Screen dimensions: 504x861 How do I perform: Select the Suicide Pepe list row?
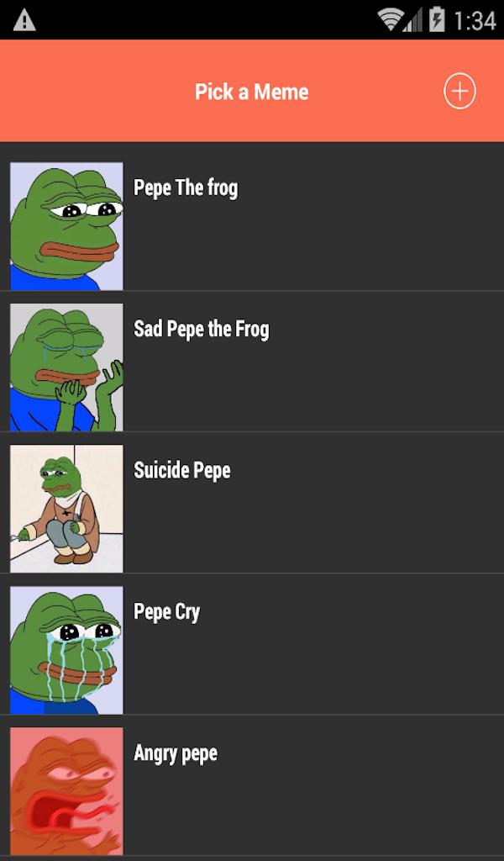click(x=252, y=503)
